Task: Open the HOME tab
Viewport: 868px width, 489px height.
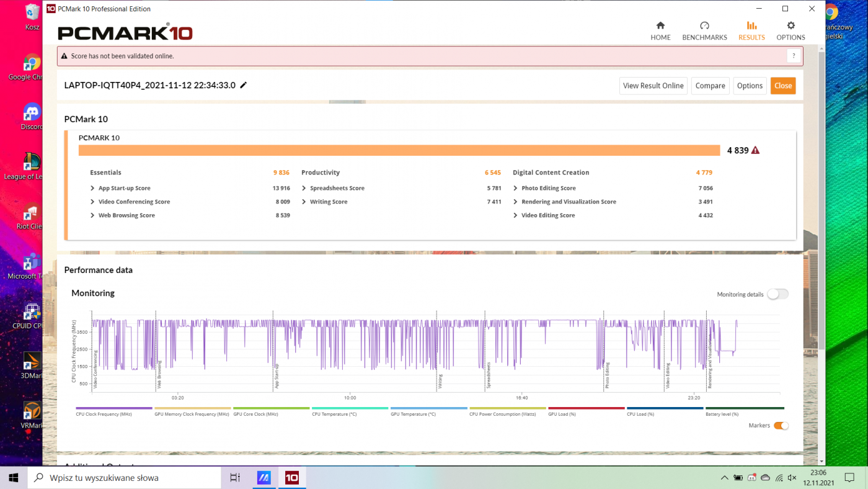Action: [x=660, y=30]
